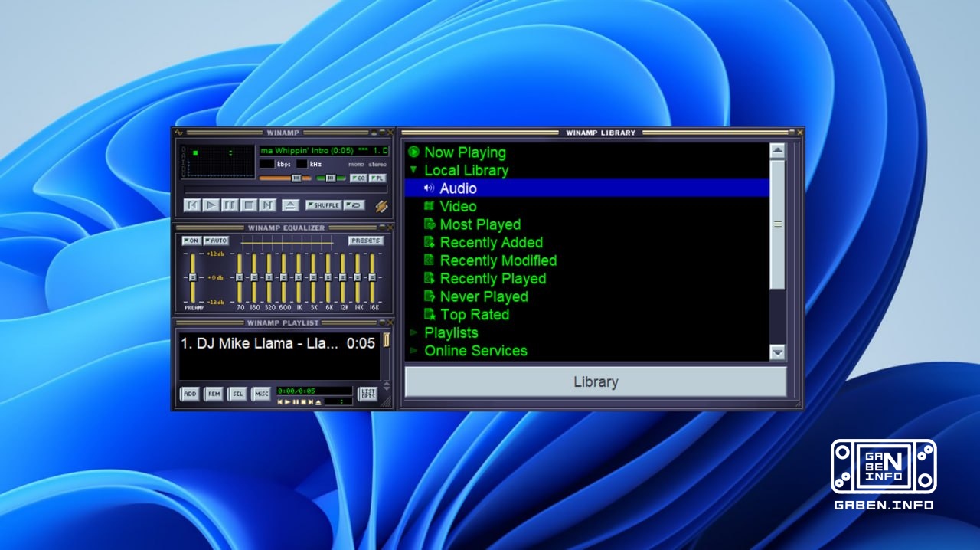Click the mini Previous button in the playlist window
Screen dimensions: 980x550
pyautogui.click(x=280, y=402)
